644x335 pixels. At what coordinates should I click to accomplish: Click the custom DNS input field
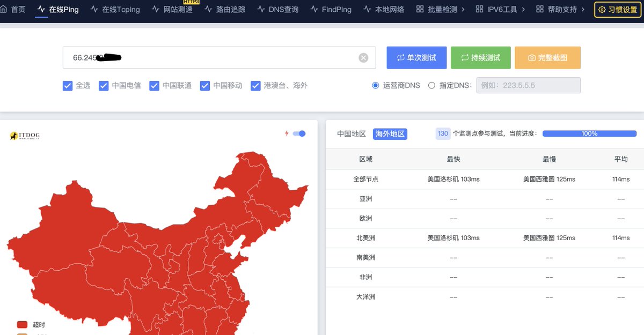coord(528,85)
